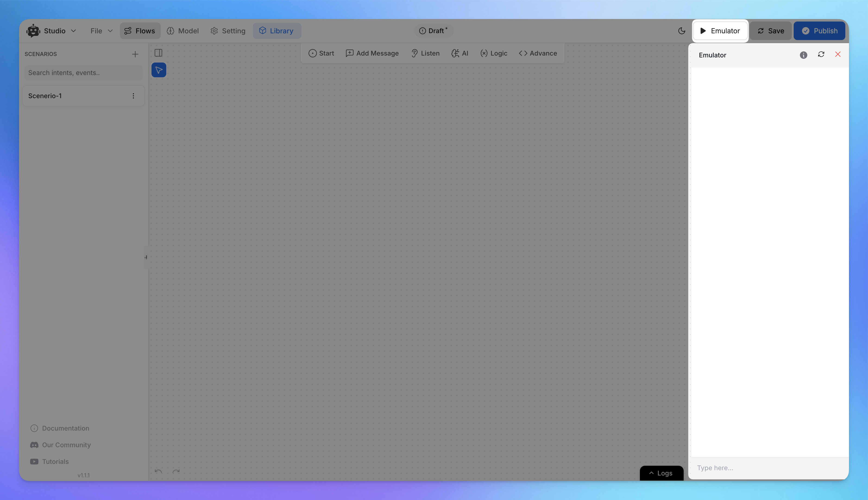Open the Tutorials link
This screenshot has height=500, width=868.
tap(50, 462)
